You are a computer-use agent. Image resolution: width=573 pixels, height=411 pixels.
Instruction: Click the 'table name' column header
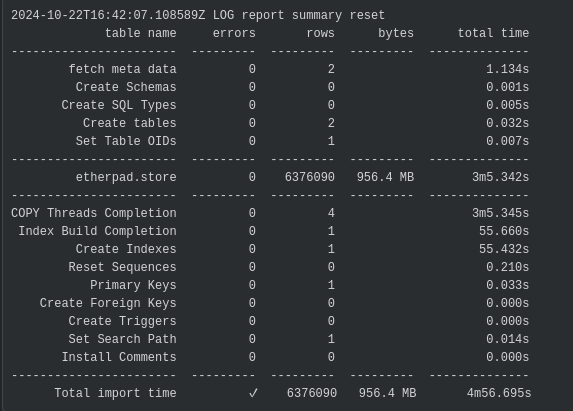(141, 33)
